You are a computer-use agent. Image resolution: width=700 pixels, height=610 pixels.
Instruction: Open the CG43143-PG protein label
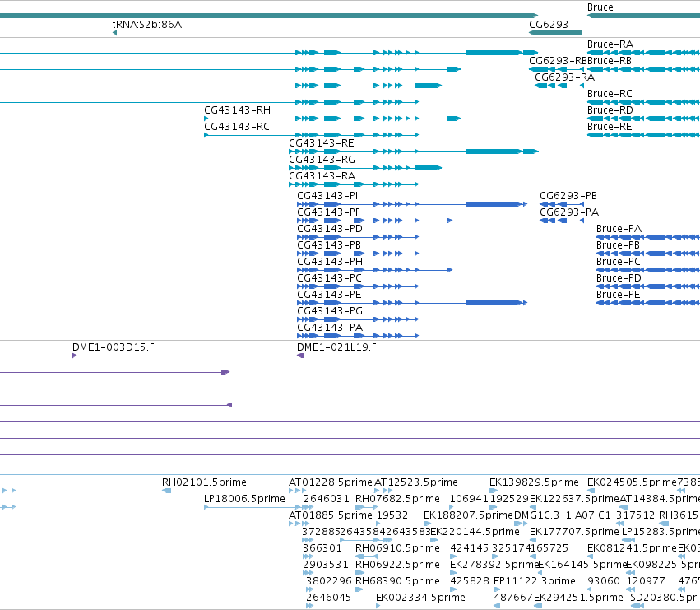click(x=330, y=311)
